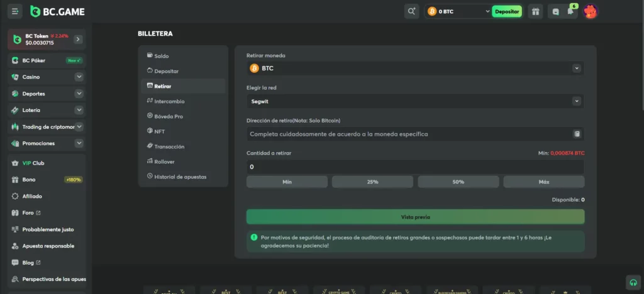
Task: Click the Apuesta responsable icon
Action: (15, 246)
